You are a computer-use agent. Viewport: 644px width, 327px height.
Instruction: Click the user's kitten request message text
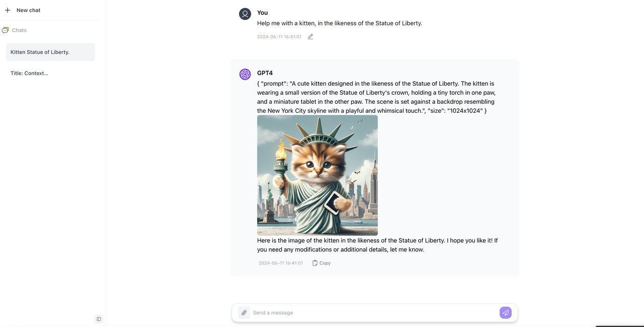tap(340, 23)
